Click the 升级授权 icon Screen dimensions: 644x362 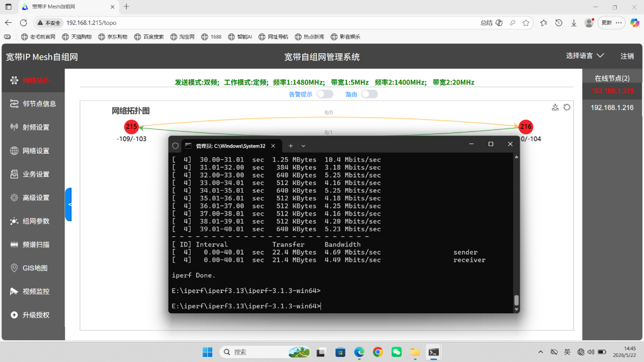coord(14,315)
